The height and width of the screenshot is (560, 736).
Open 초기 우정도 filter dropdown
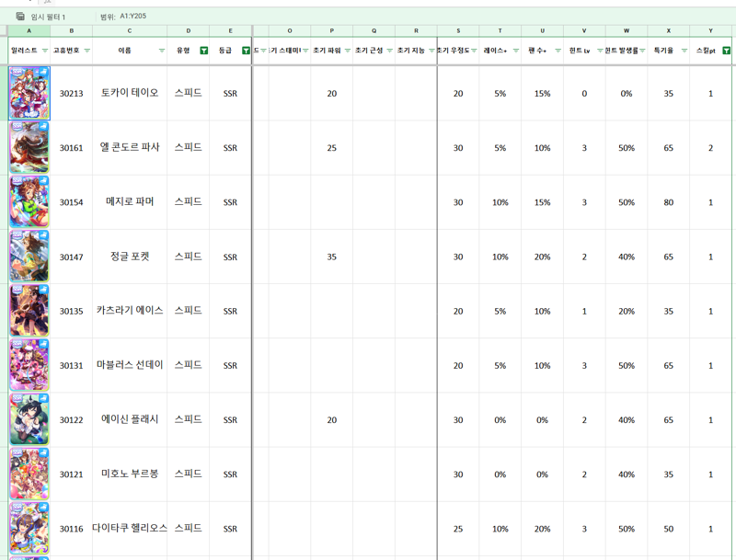pos(474,51)
